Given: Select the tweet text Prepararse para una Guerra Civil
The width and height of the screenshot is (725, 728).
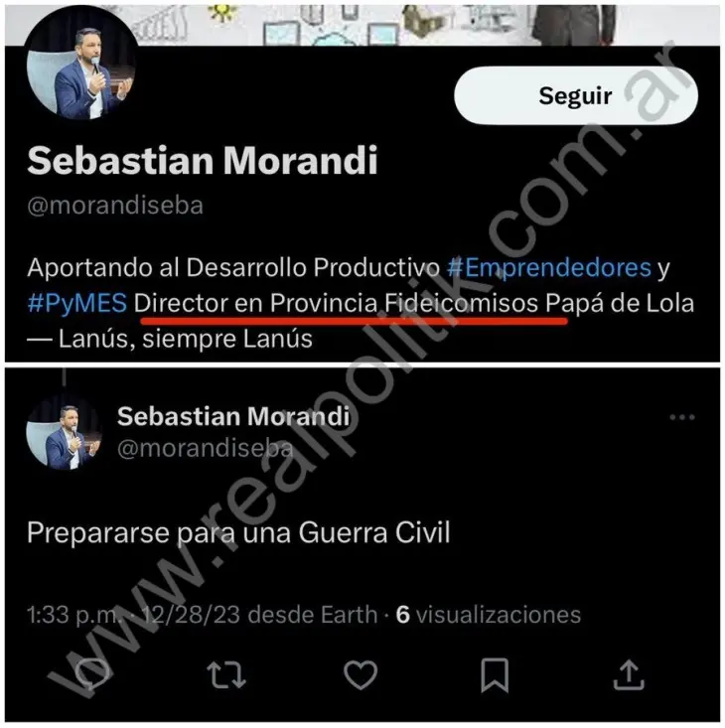Looking at the screenshot, I should tap(238, 532).
